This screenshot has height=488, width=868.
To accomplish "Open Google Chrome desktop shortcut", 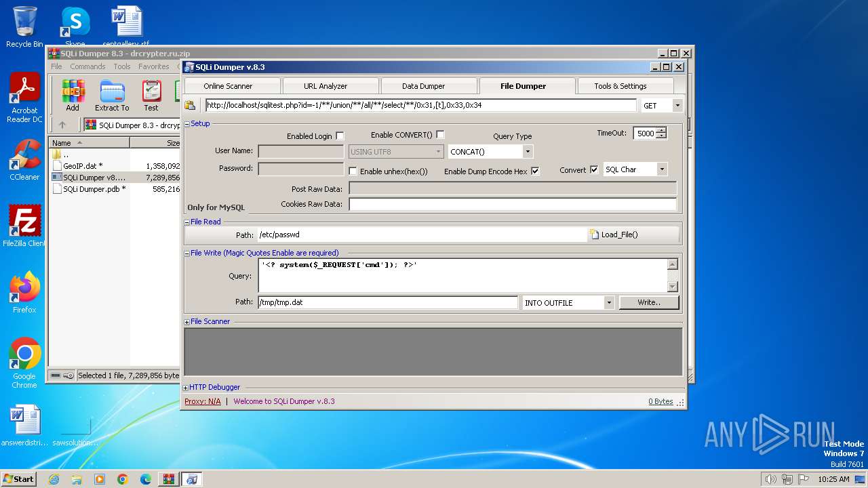I will coord(24,363).
